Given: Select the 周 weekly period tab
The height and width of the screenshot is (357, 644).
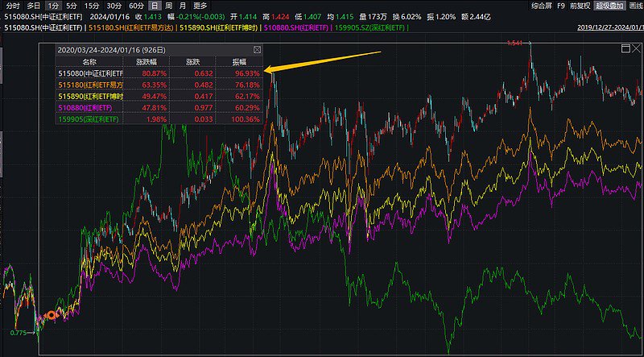Looking at the screenshot, I should click(168, 6).
